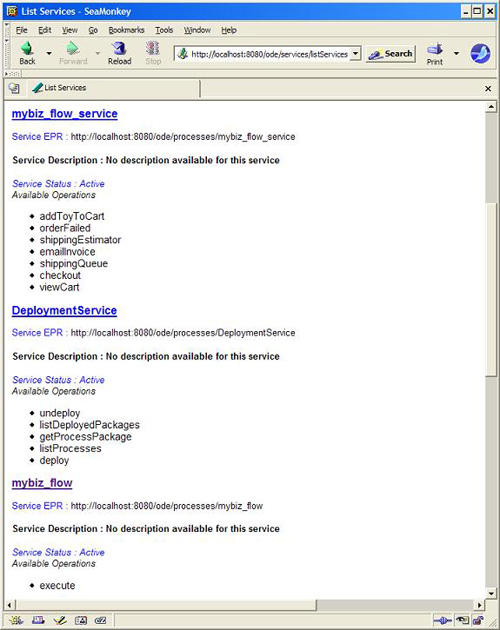The height and width of the screenshot is (630, 500).
Task: Follow the DeploymentService link
Action: tap(64, 310)
